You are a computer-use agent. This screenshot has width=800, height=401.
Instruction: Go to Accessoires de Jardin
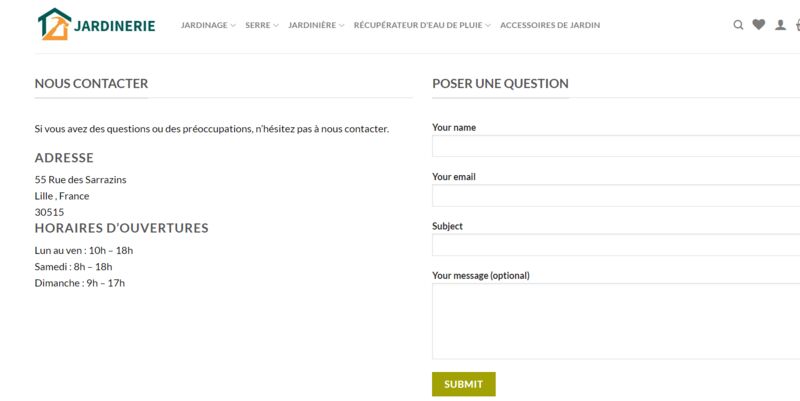point(550,25)
